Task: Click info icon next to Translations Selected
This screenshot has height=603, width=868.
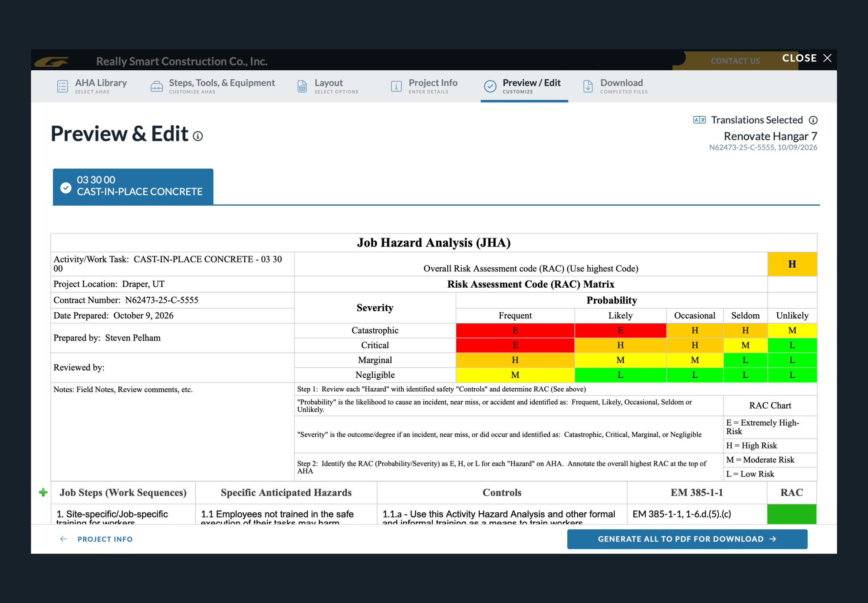Action: click(813, 120)
